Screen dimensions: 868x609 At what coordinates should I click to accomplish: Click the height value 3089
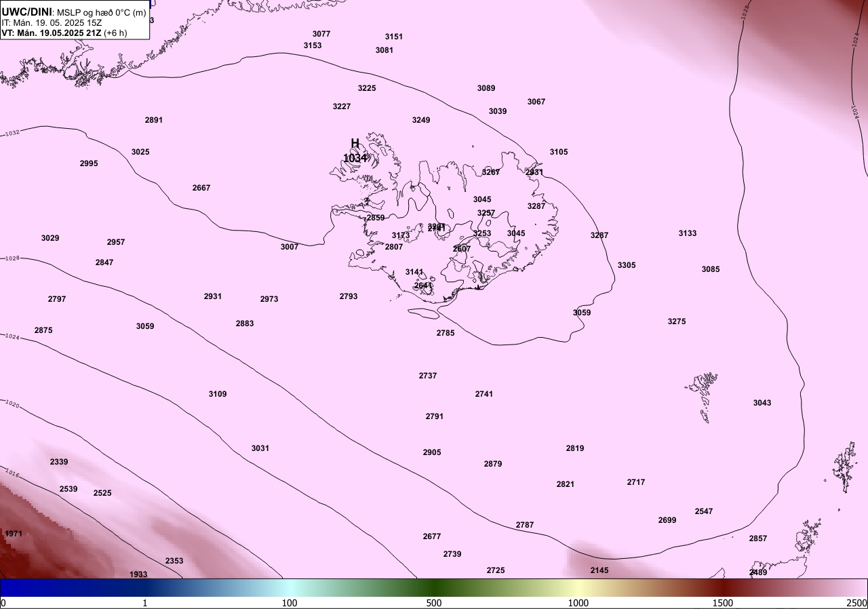click(486, 88)
